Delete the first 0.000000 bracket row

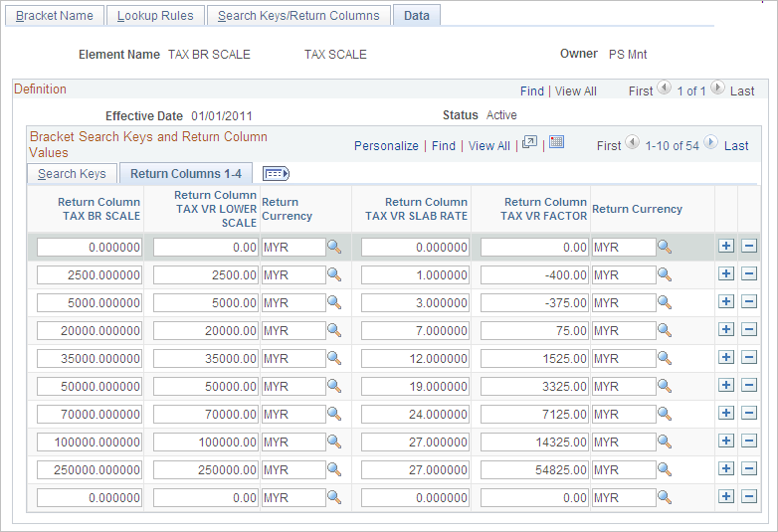point(749,246)
